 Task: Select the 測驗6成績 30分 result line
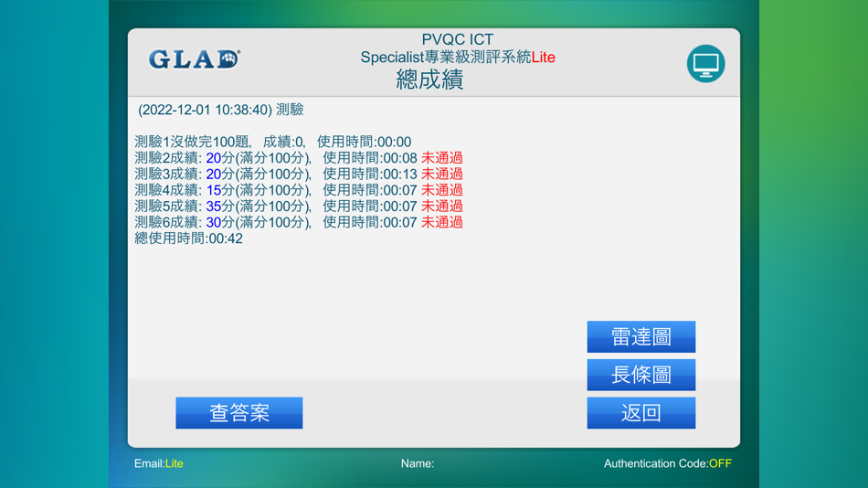299,222
